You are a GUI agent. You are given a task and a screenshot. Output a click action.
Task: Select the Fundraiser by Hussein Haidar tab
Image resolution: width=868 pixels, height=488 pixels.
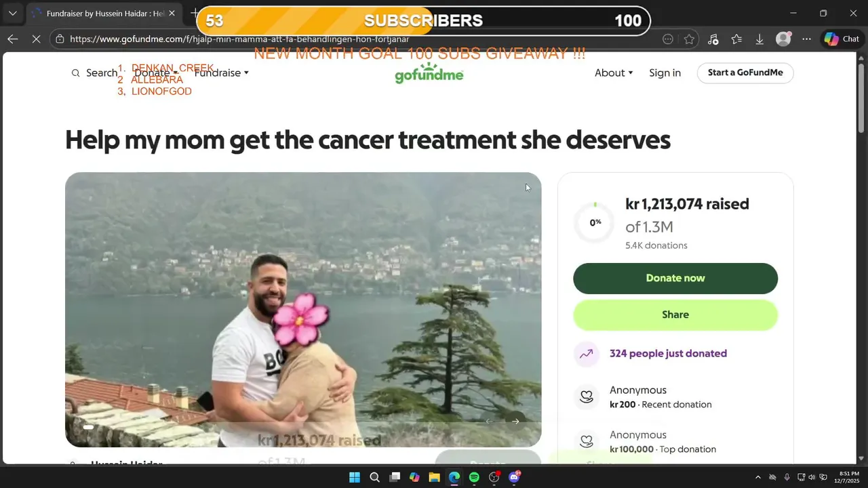[102, 14]
